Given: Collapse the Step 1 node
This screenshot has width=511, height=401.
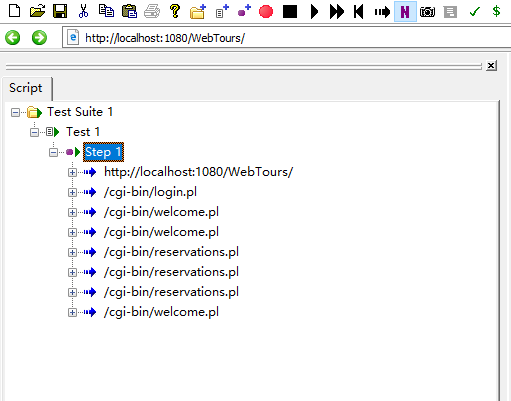Looking at the screenshot, I should 53,152.
